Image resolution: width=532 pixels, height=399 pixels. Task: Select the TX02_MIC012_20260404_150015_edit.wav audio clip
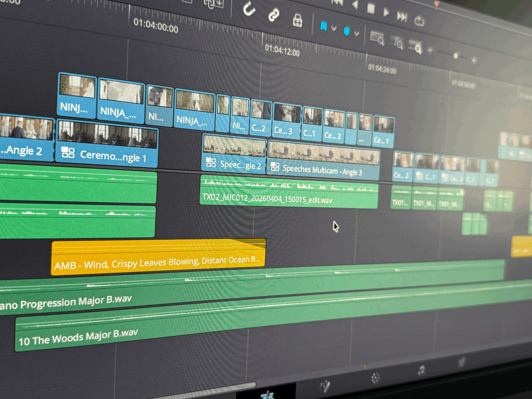(x=289, y=192)
